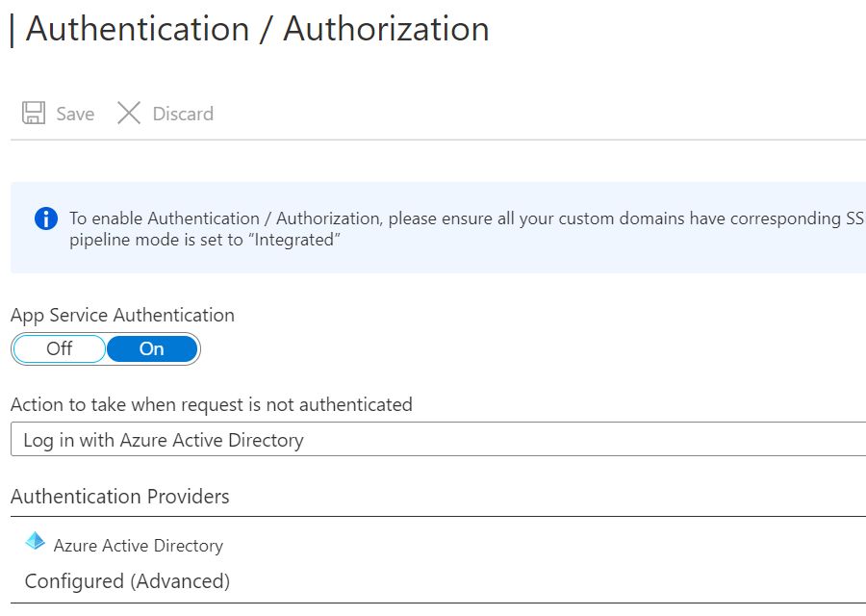Switch App Service Authentication to On
The height and width of the screenshot is (616, 866).
pyautogui.click(x=152, y=348)
